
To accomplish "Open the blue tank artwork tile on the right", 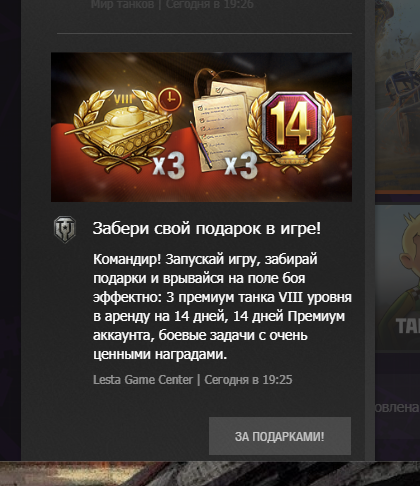I will pos(397,95).
